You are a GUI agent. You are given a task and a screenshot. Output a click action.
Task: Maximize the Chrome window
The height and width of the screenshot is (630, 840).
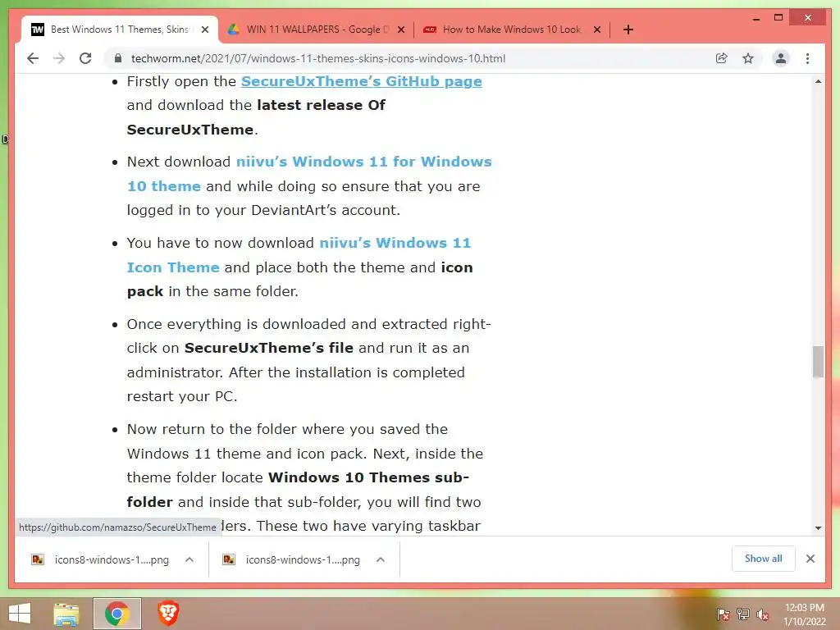778,18
